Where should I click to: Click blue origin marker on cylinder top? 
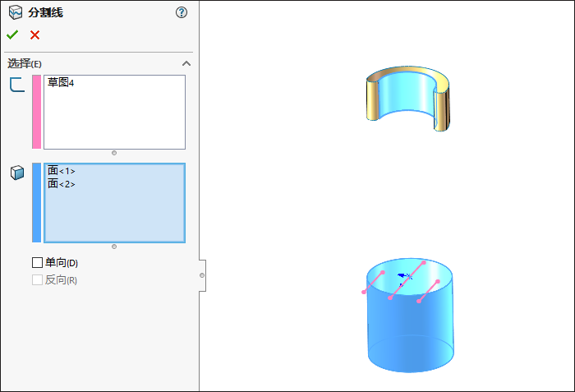point(405,277)
